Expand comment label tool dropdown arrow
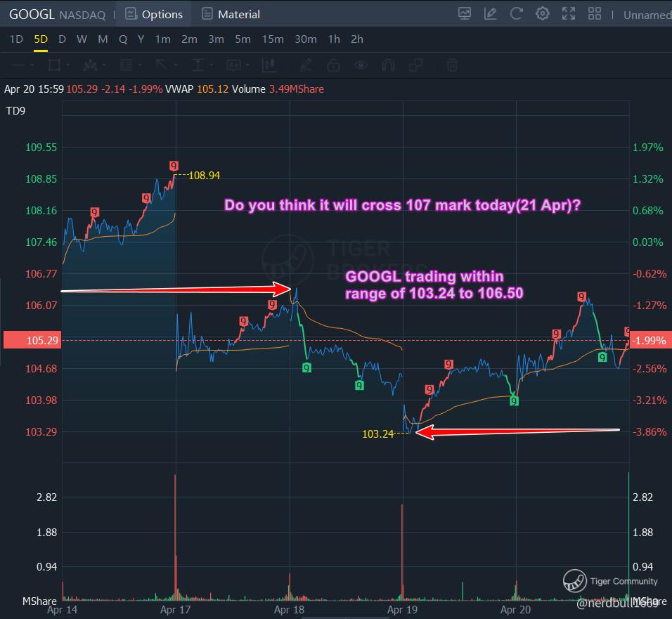 [247, 65]
